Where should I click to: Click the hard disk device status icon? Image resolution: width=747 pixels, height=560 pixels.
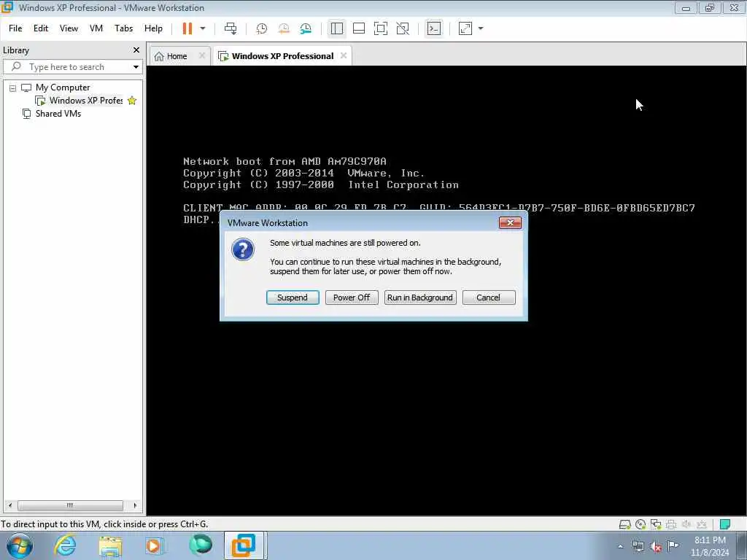point(624,524)
